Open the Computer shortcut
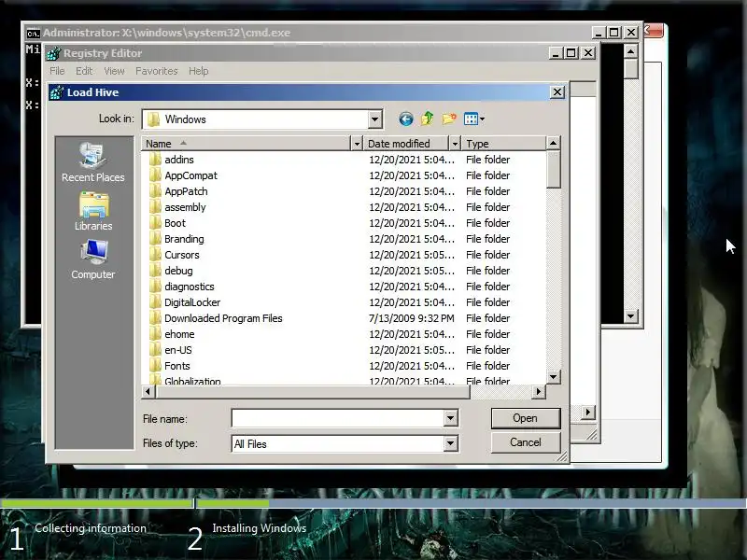 92,259
